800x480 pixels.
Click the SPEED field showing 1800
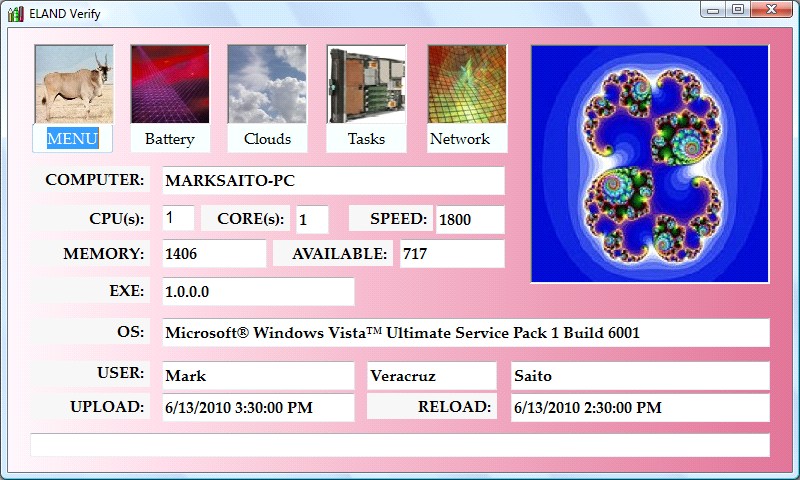(469, 220)
